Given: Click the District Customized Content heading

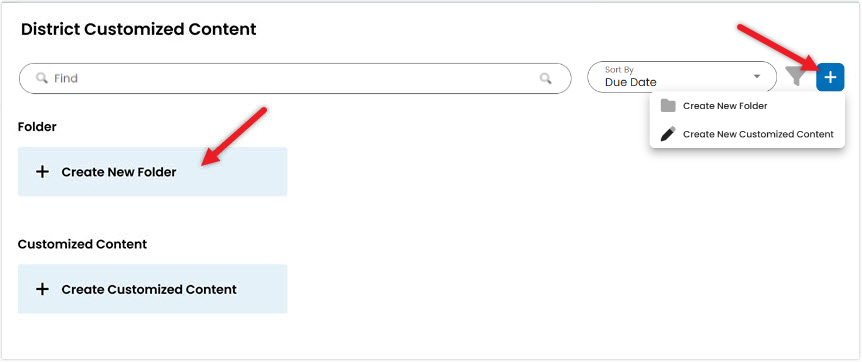Looking at the screenshot, I should click(139, 29).
